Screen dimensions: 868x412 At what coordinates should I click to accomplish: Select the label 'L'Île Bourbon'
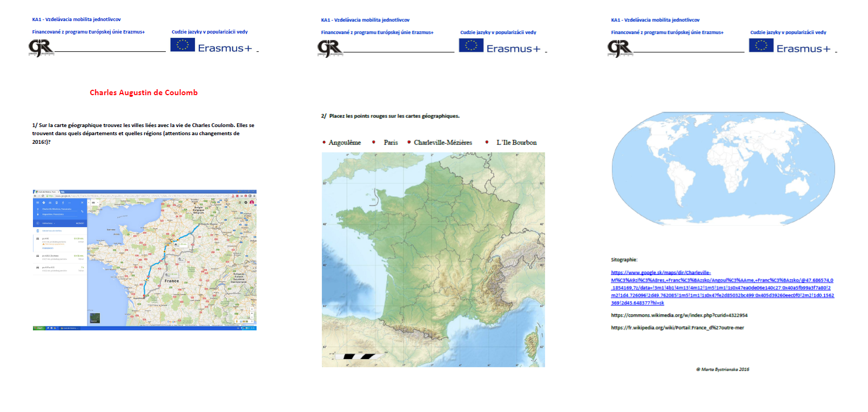tap(516, 143)
